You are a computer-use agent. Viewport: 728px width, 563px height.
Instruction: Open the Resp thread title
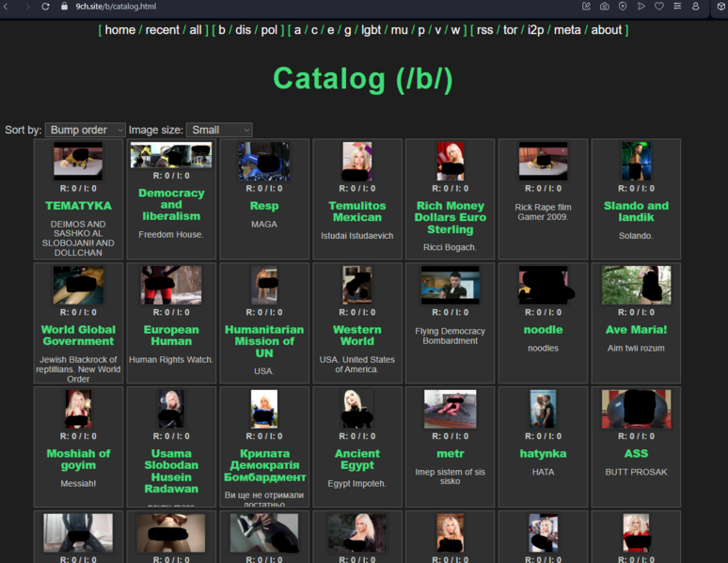click(264, 206)
